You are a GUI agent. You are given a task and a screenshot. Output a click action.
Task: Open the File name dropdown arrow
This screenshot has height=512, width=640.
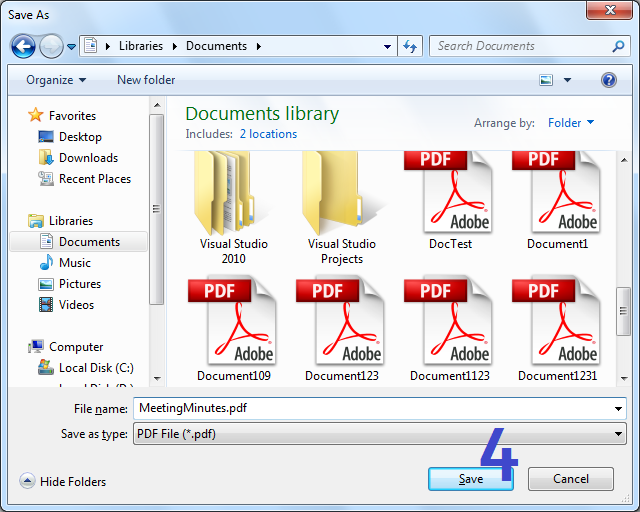point(618,409)
